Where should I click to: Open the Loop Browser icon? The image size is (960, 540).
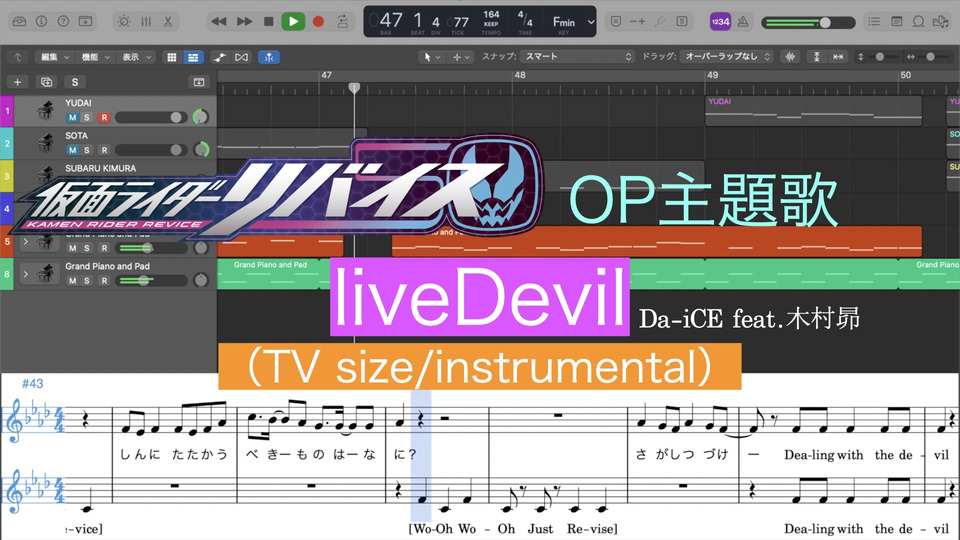point(918,21)
